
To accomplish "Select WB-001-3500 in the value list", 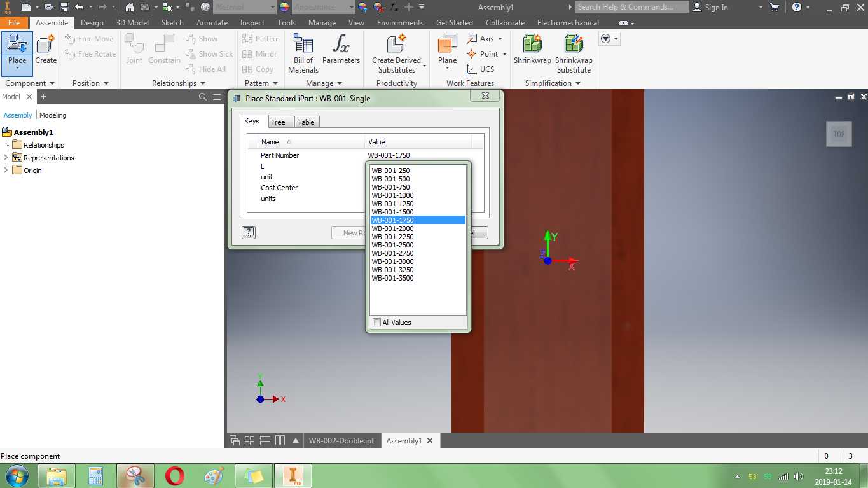I will [418, 278].
